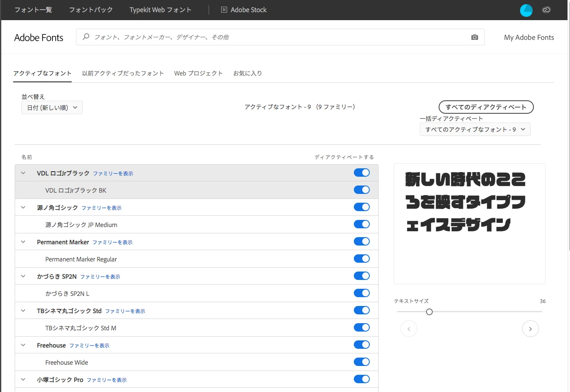Image resolution: width=570 pixels, height=392 pixels.
Task: Show the next sample text arrow
Action: (531, 329)
